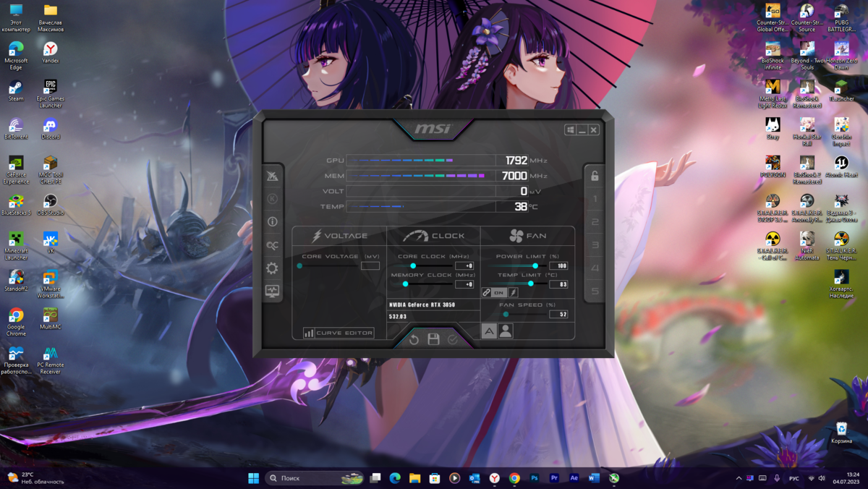This screenshot has width=868, height=489.
Task: Open GeForce Experience desktop shortcut
Action: [15, 169]
